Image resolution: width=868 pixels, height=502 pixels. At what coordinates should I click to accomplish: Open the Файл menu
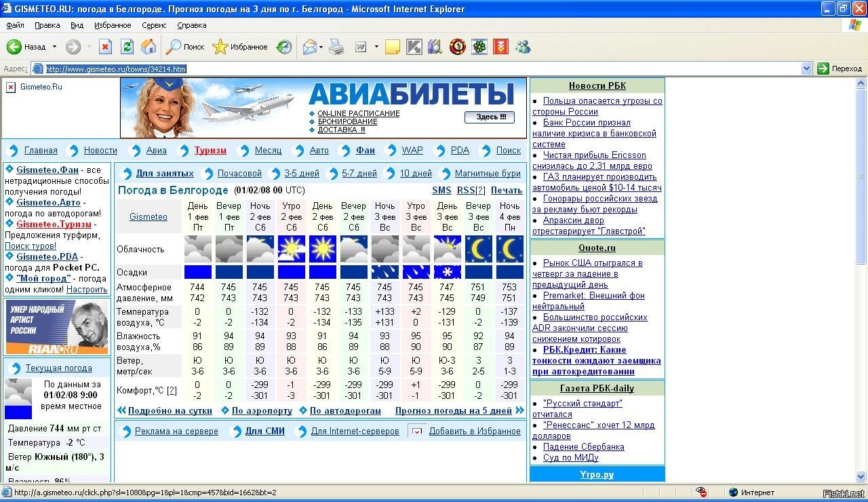(x=15, y=25)
